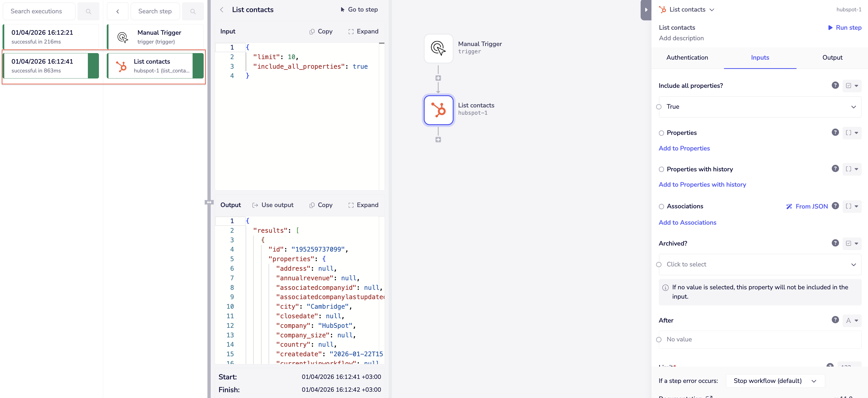Switch to the Authentication tab
Screen dimensions: 868x398
(x=687, y=58)
